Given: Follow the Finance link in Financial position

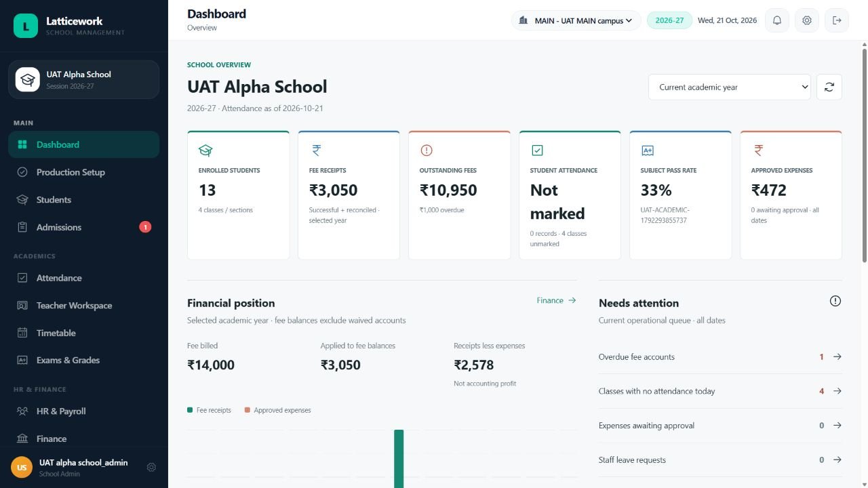Looking at the screenshot, I should coord(556,300).
